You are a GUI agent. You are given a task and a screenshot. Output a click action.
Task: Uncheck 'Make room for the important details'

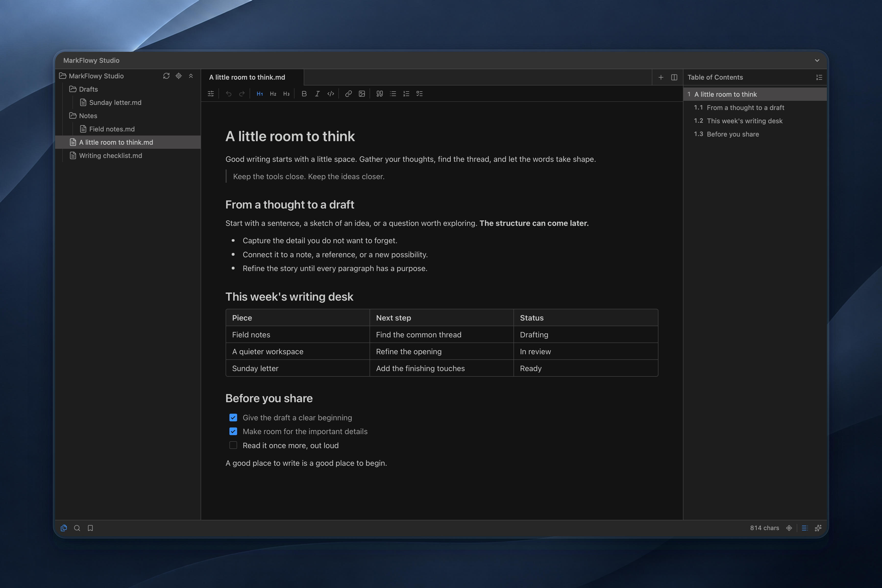(233, 432)
